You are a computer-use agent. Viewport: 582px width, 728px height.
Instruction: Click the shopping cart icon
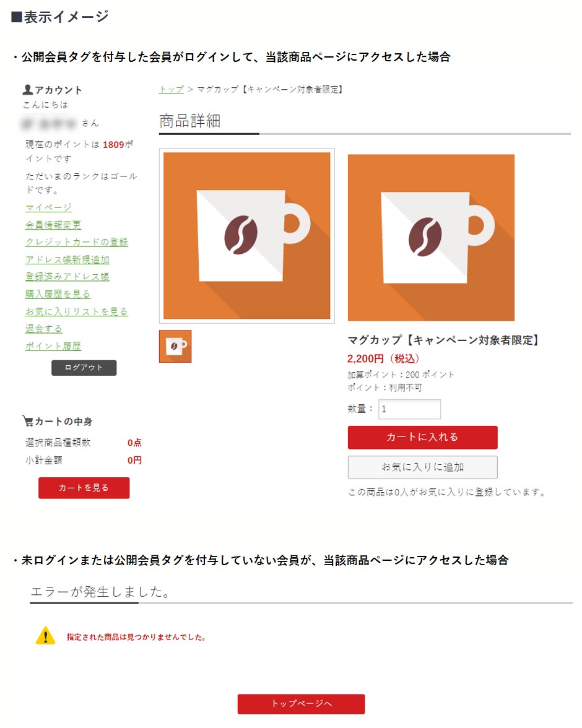tap(28, 421)
